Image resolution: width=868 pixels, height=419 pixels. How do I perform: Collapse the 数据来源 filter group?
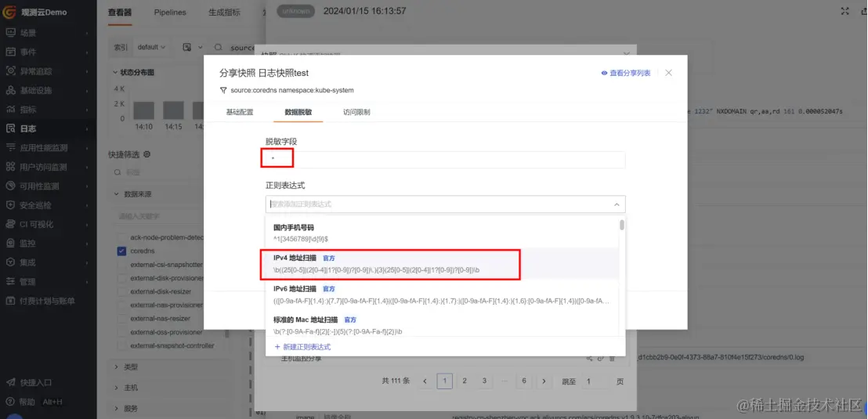tap(116, 194)
